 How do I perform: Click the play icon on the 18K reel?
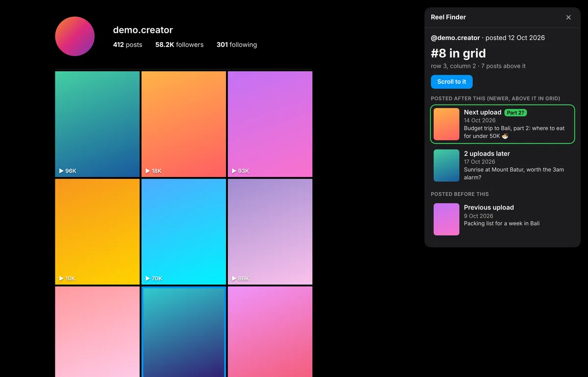click(x=147, y=171)
